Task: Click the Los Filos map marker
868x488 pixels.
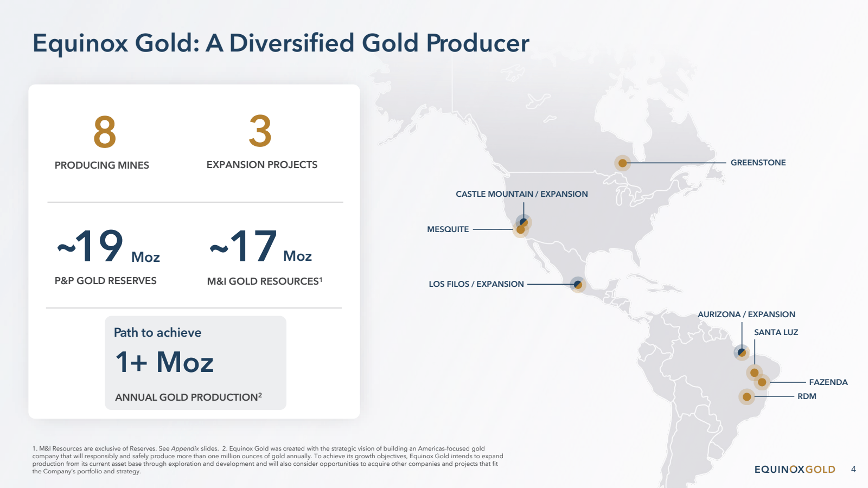Action: point(578,285)
